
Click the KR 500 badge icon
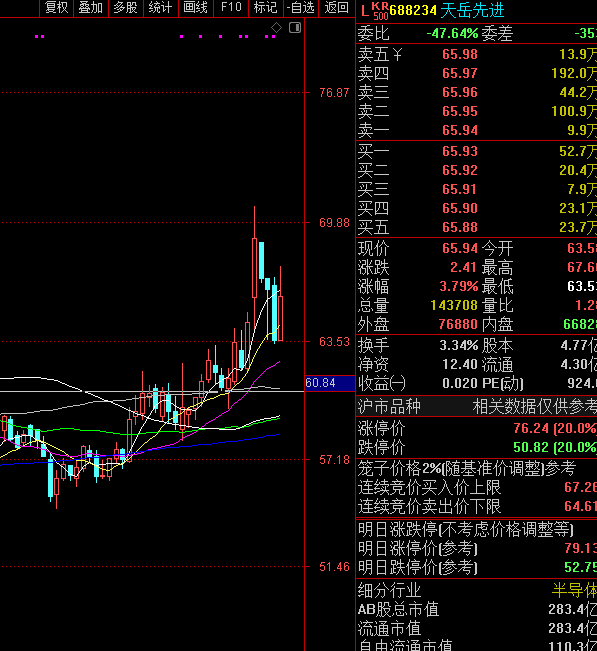coord(379,11)
